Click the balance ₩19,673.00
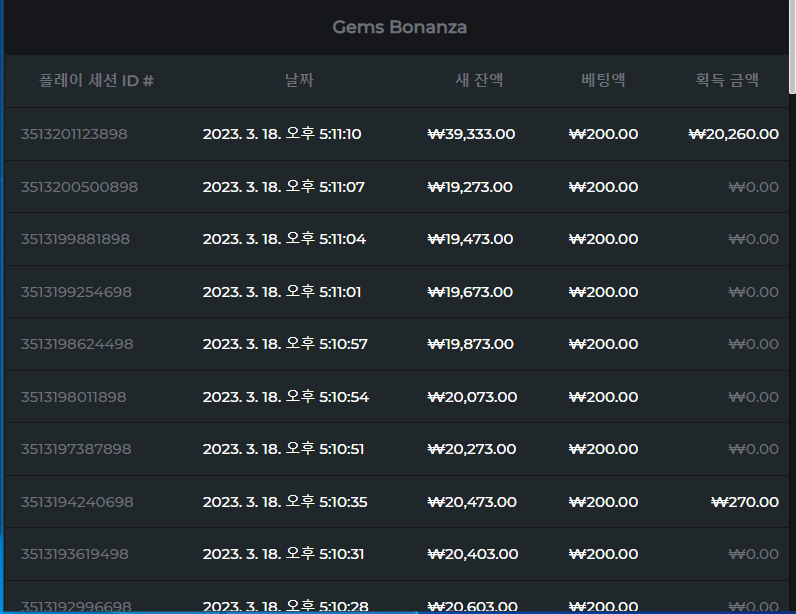Screen dimensions: 796x614 click(471, 292)
